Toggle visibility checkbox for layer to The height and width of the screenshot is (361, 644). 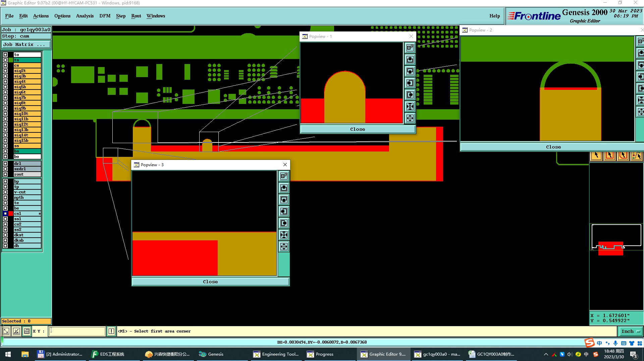pos(5,55)
